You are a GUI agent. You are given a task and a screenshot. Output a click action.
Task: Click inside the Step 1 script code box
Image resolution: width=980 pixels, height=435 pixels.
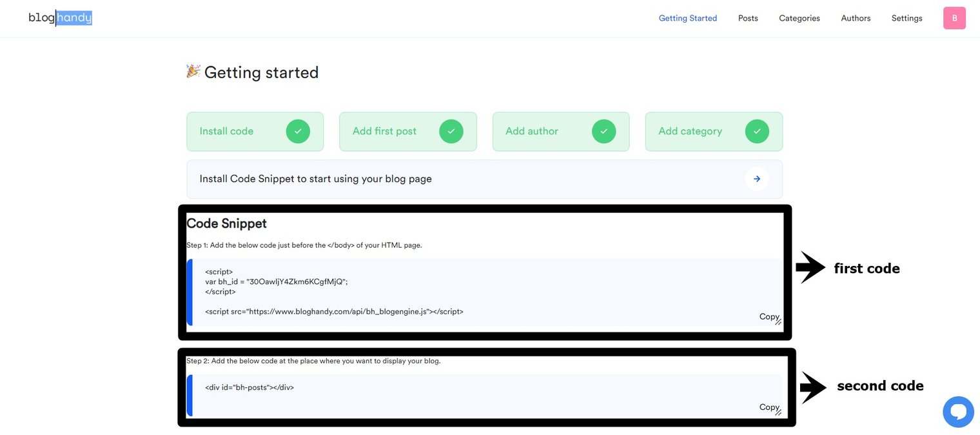click(485, 292)
